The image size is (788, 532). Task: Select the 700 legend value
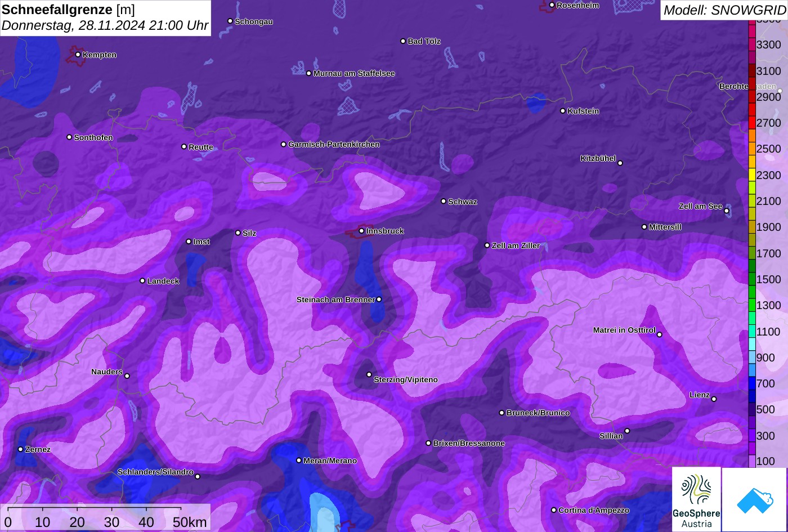(765, 383)
